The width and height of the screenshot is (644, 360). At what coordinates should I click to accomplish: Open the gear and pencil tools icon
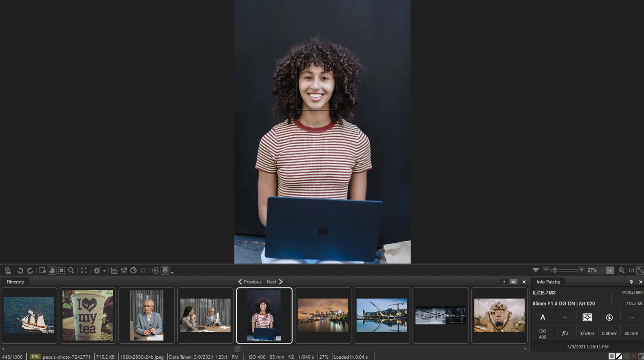click(x=97, y=270)
